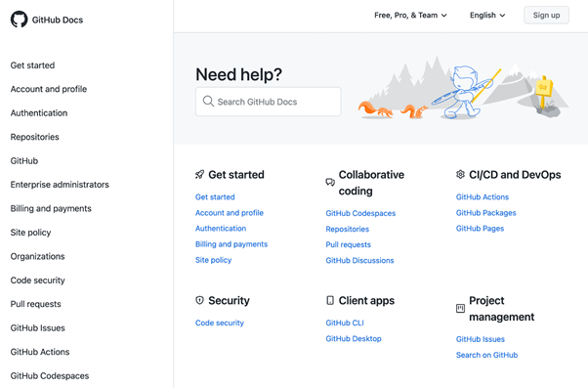
Task: Click the speech bubbles icon beside Collaborative coding
Action: tap(330, 183)
